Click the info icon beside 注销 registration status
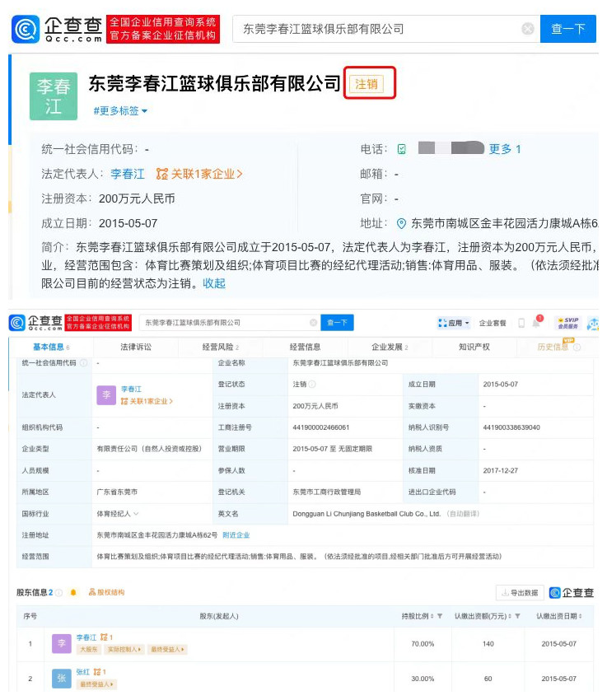The width and height of the screenshot is (607, 700). tap(311, 385)
